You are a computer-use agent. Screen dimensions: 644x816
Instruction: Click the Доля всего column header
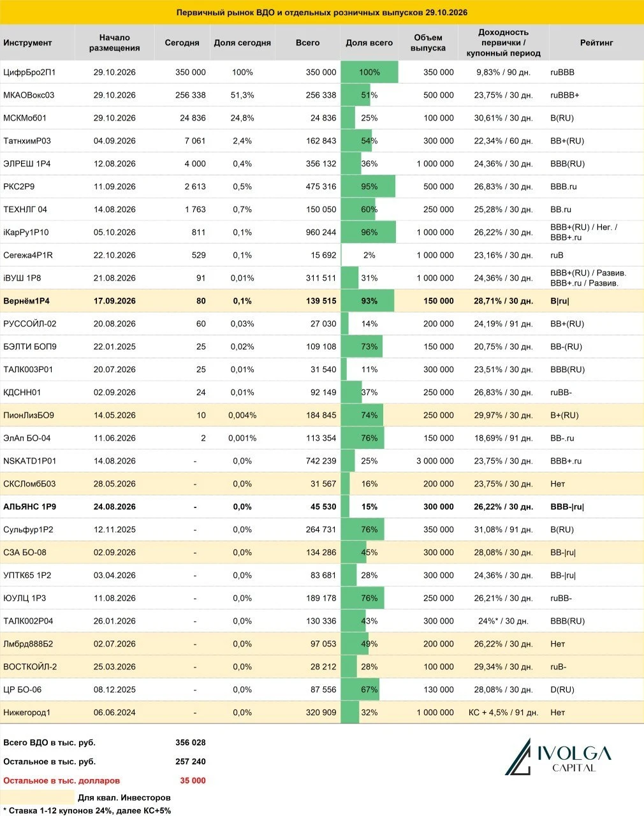tap(369, 43)
